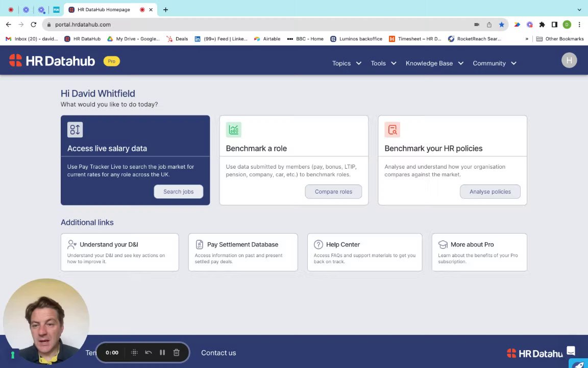The width and height of the screenshot is (588, 368).
Task: Open the More about Pro card
Action: click(479, 252)
